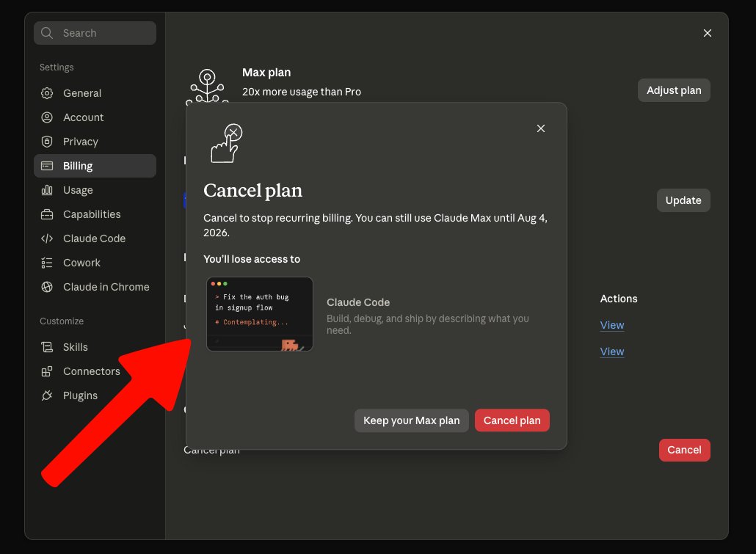The image size is (756, 554).
Task: Click the Customize sidebar heading
Action: (x=61, y=321)
